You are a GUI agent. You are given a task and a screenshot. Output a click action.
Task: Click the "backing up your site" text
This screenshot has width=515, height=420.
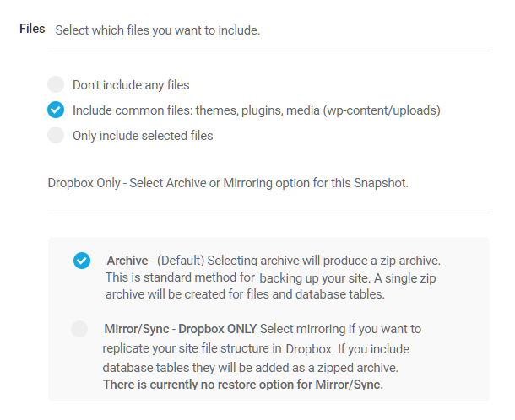point(312,277)
